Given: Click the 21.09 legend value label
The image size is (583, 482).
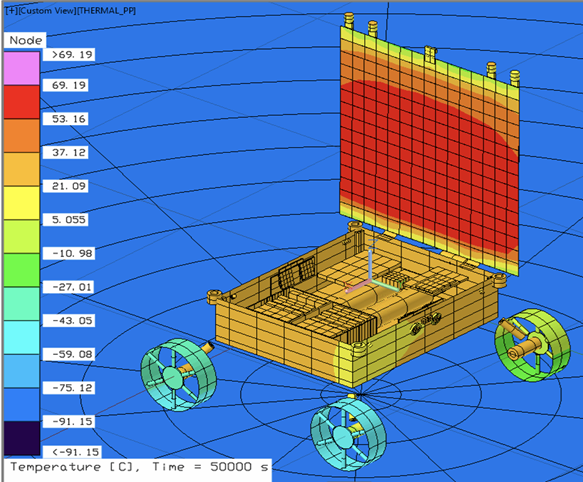Looking at the screenshot, I should click(66, 186).
